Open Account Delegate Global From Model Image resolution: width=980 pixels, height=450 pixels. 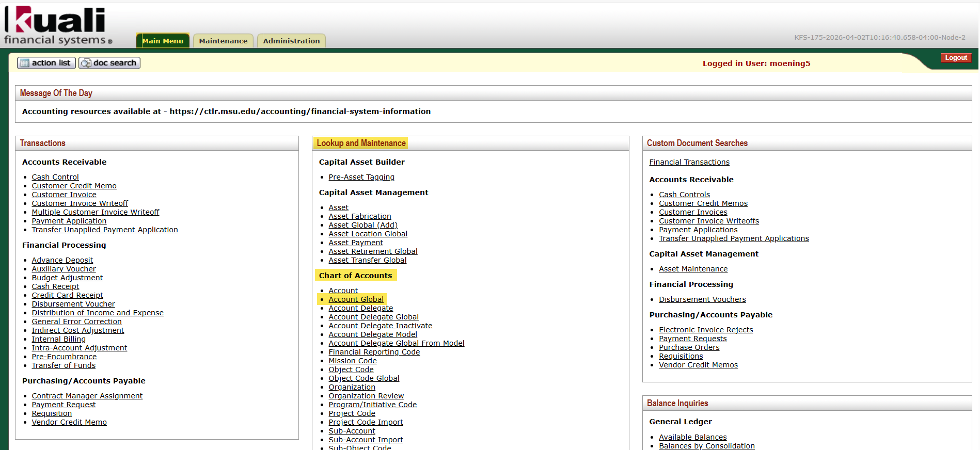(x=397, y=343)
